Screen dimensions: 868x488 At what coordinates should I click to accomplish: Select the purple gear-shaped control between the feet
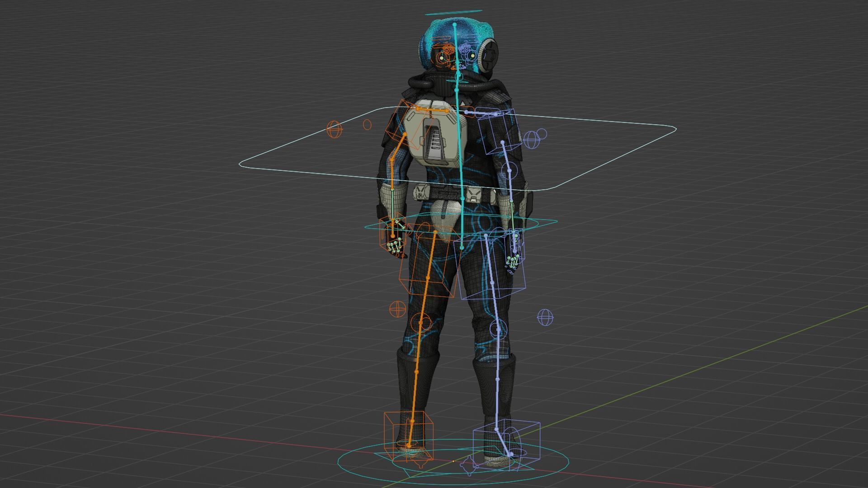(x=469, y=465)
